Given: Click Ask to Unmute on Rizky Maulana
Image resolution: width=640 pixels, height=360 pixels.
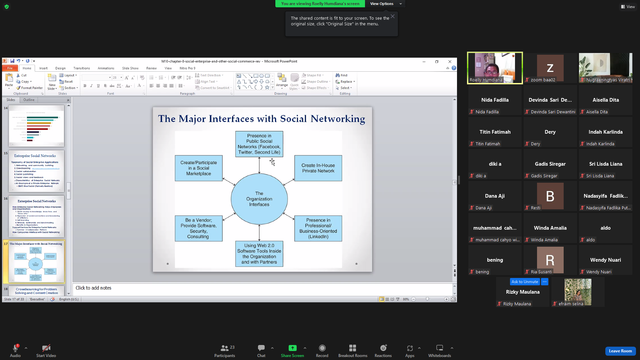Looking at the screenshot, I should [x=524, y=282].
